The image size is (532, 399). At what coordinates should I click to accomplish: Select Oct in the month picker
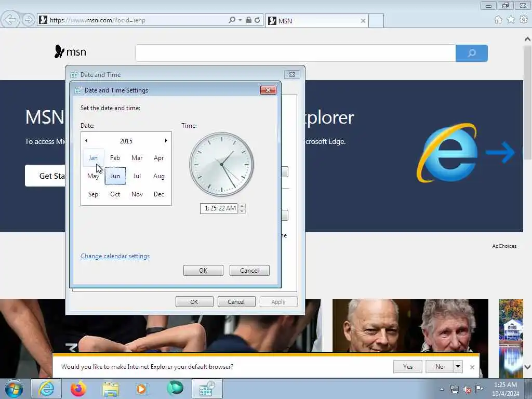(115, 194)
